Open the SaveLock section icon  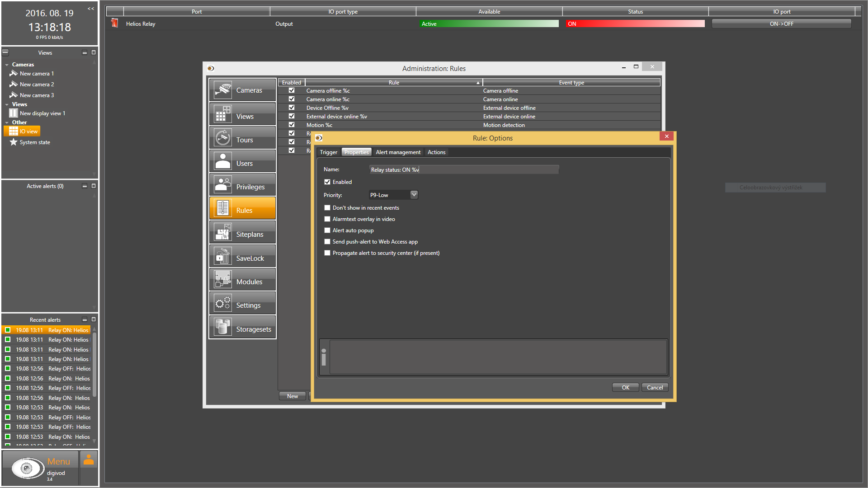[x=223, y=257]
